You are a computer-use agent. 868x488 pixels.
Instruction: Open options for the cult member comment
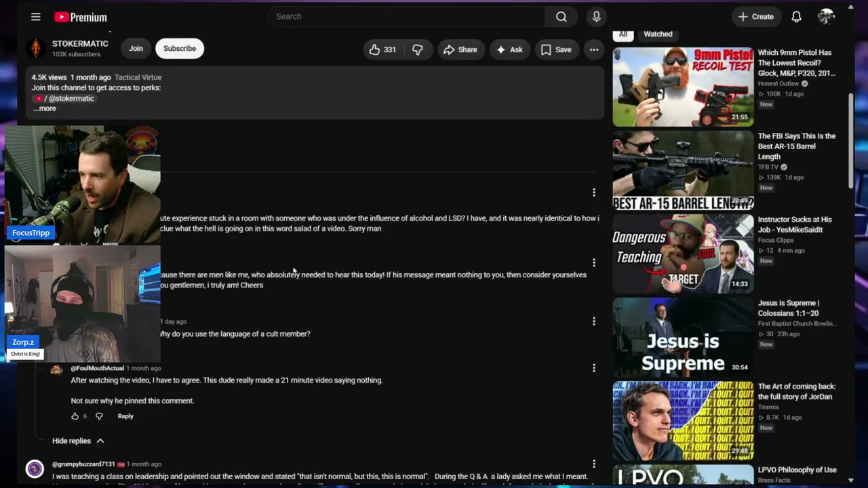pyautogui.click(x=594, y=321)
